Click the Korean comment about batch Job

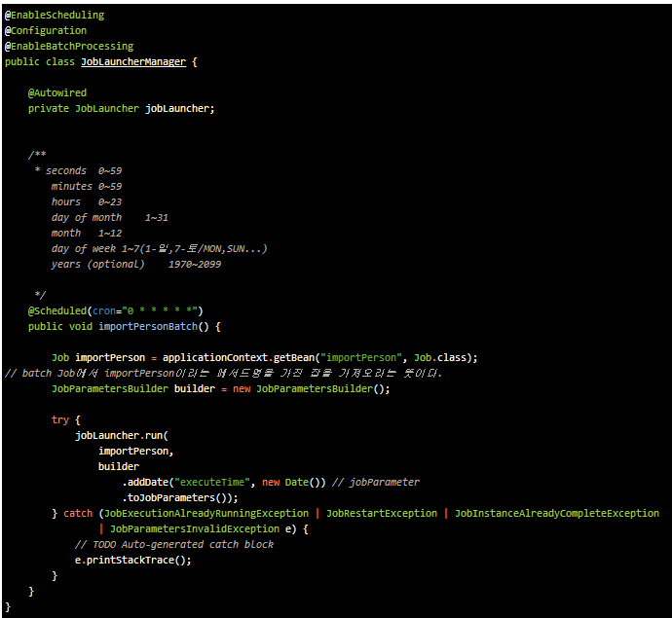224,374
